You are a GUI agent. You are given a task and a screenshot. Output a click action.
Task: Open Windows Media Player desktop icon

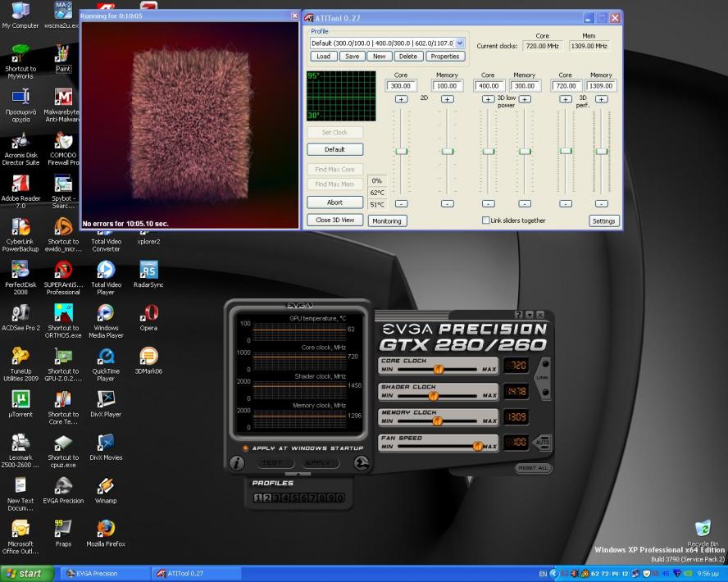(106, 321)
